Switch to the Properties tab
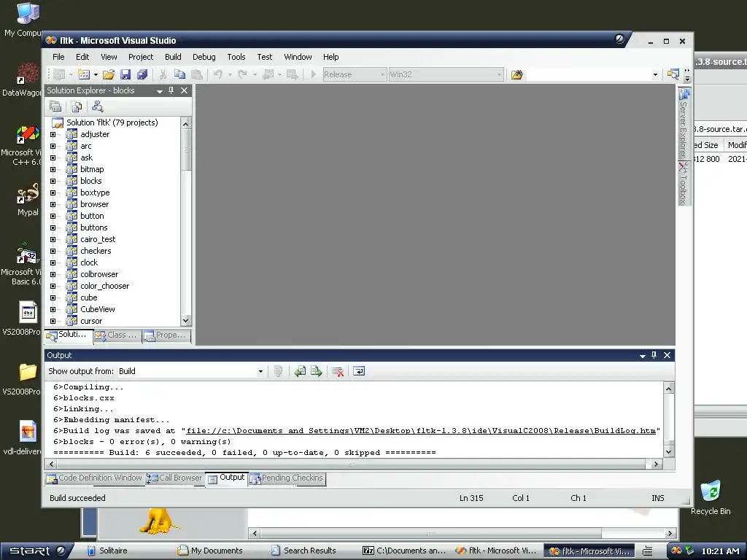Viewport: 747px width, 560px height. pos(166,335)
